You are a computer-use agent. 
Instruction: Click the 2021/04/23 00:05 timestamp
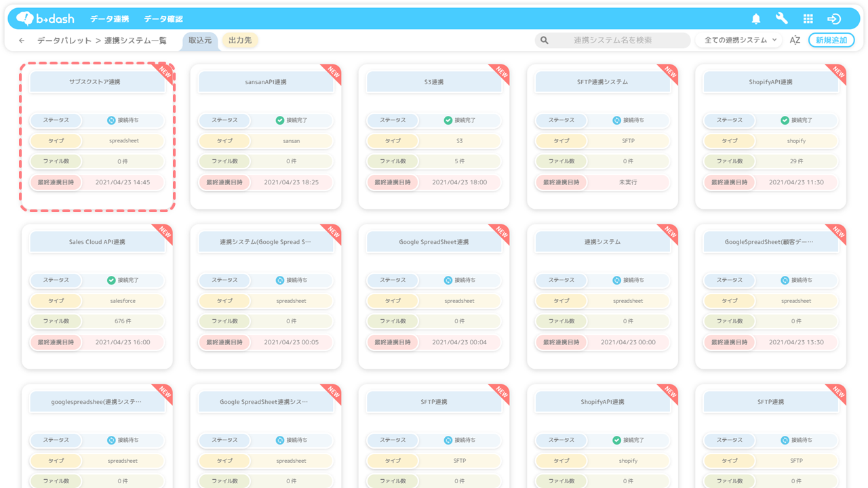292,342
